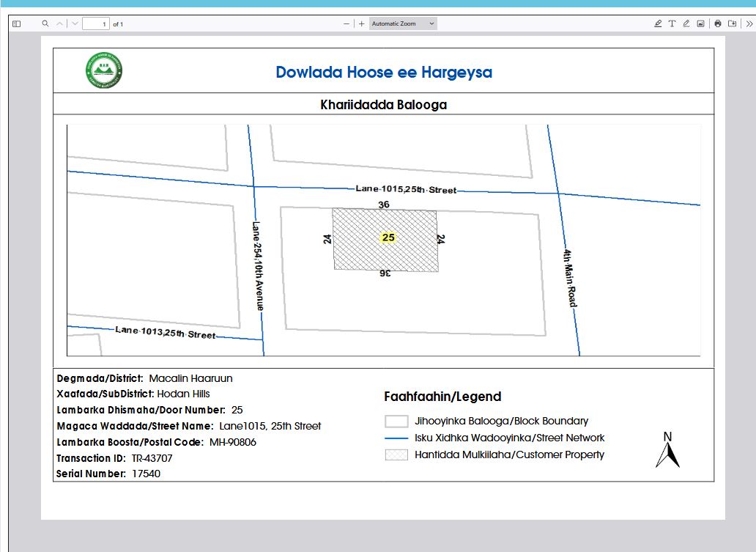
Task: Click the 'Magaca Waddada/Street Name:' label
Action: 135,427
